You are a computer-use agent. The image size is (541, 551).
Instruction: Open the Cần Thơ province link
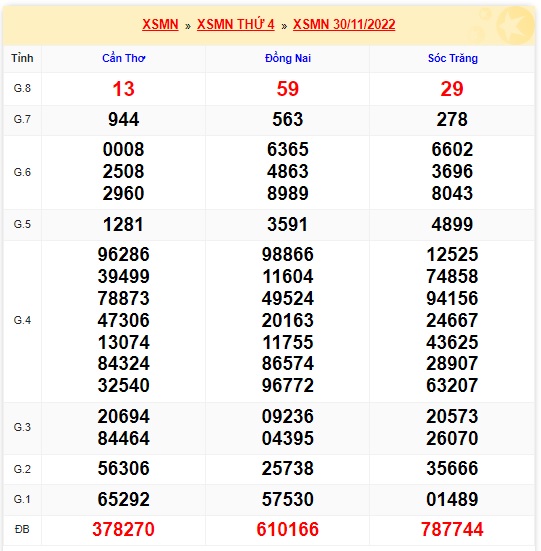click(124, 58)
